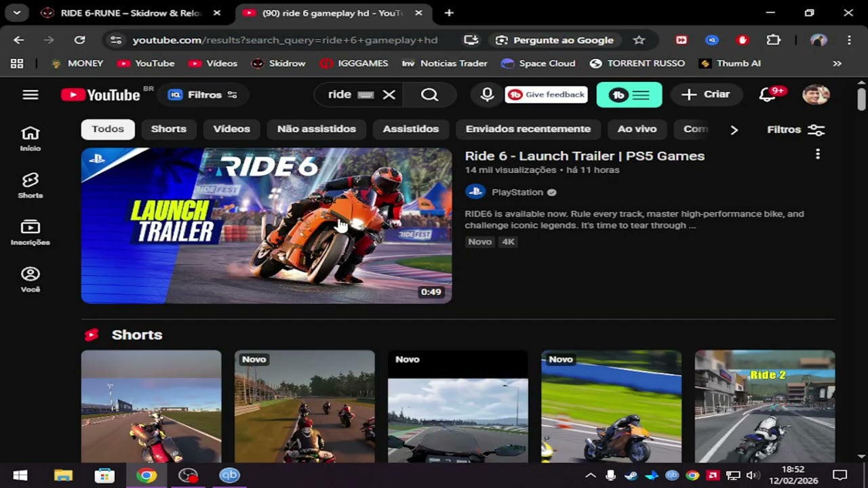Image resolution: width=868 pixels, height=488 pixels.
Task: Select the Vídeos filter chip
Action: pos(231,129)
